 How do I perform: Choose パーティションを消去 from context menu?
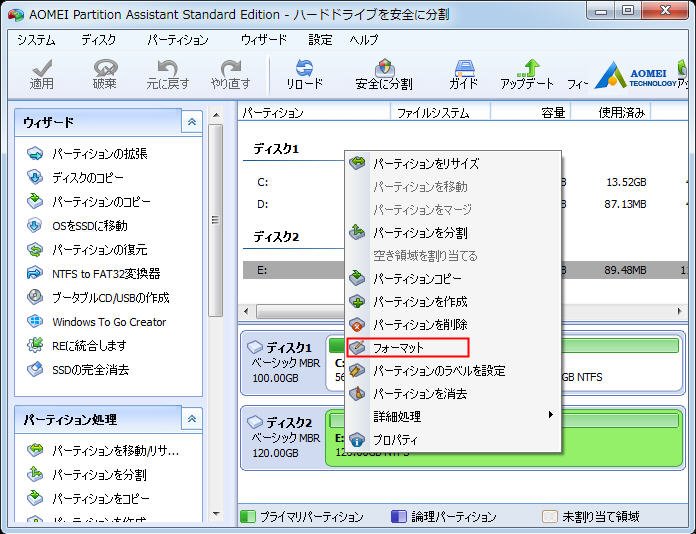coord(453,394)
